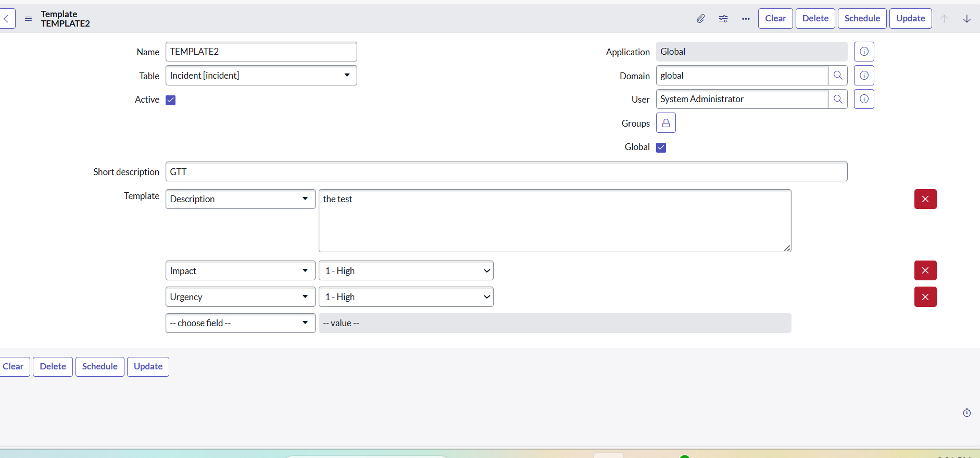
Task: Click the Domain input field
Action: [x=742, y=76]
